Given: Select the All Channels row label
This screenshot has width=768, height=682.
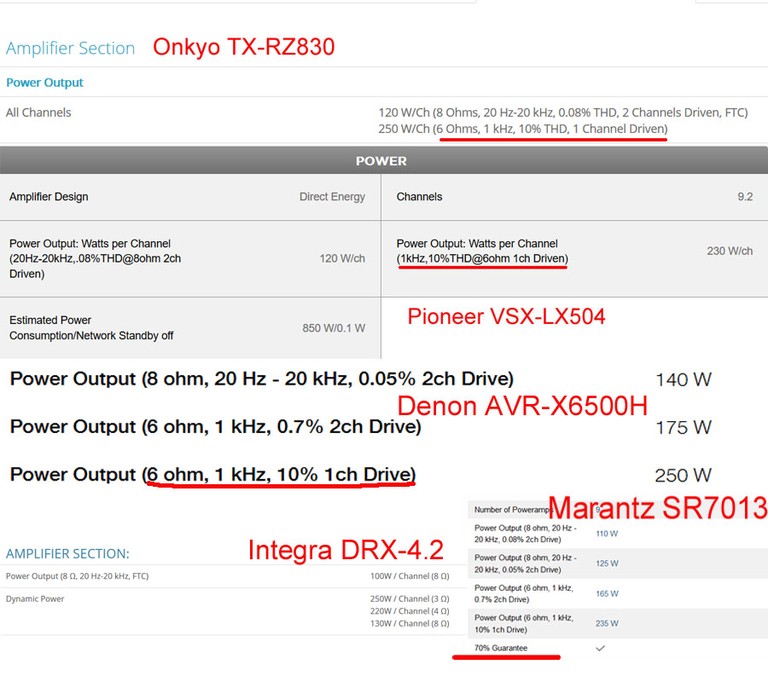Looking at the screenshot, I should (38, 113).
